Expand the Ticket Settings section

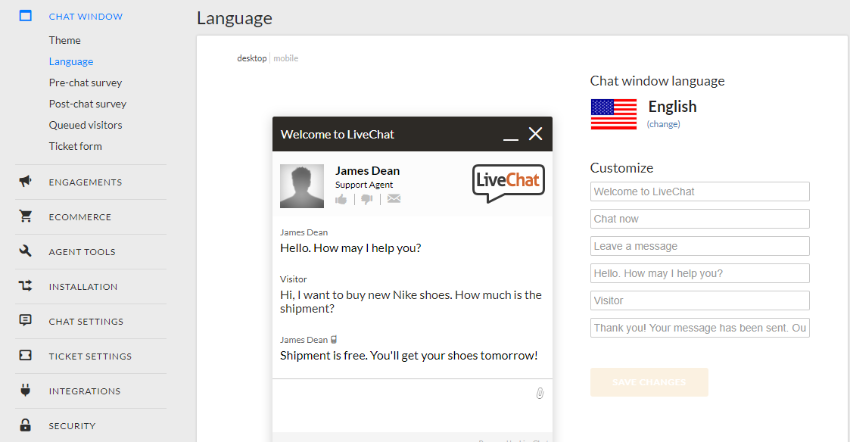coord(90,356)
